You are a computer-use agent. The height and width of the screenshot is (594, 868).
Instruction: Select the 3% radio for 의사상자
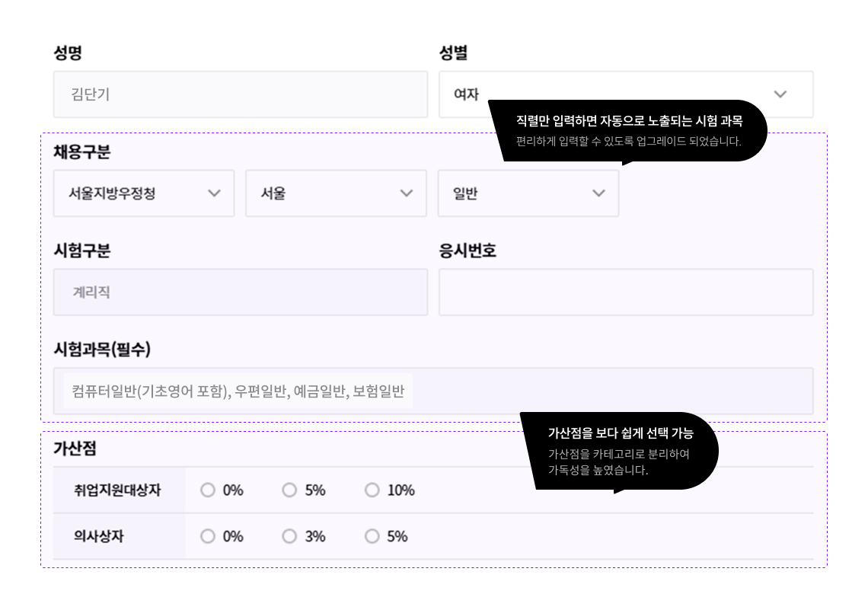[289, 537]
